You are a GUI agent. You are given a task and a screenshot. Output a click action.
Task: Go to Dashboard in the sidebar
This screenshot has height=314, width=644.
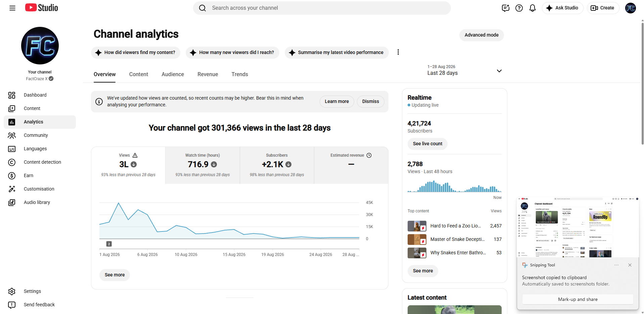[40, 95]
